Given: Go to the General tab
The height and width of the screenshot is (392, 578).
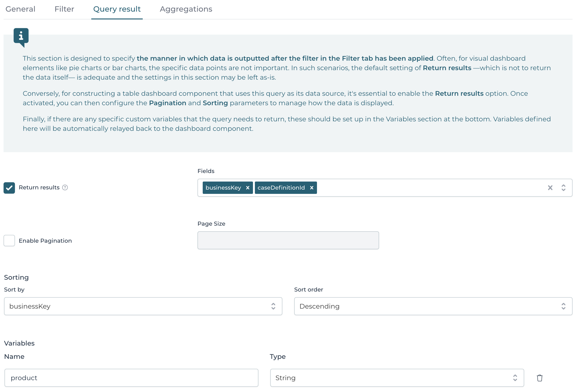Looking at the screenshot, I should [20, 9].
